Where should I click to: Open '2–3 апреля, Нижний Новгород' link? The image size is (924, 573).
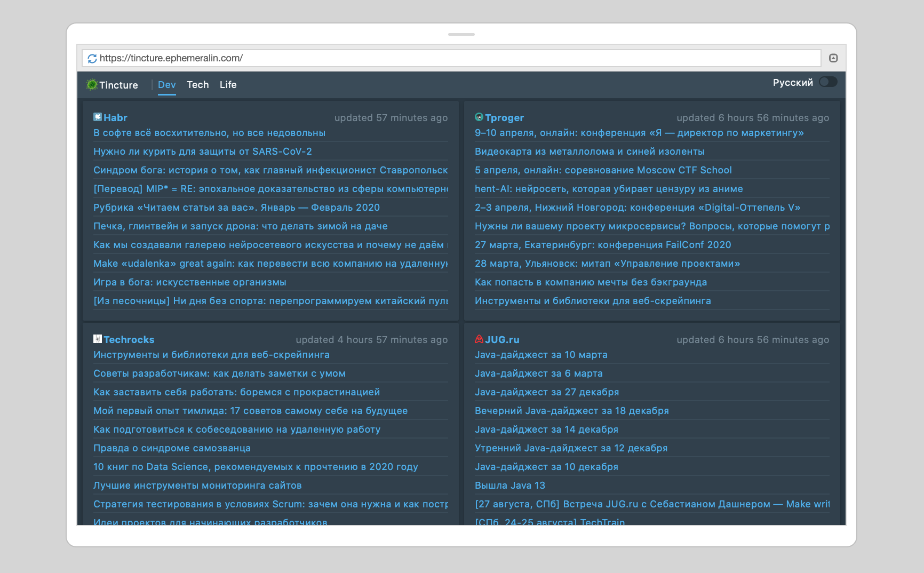click(638, 208)
